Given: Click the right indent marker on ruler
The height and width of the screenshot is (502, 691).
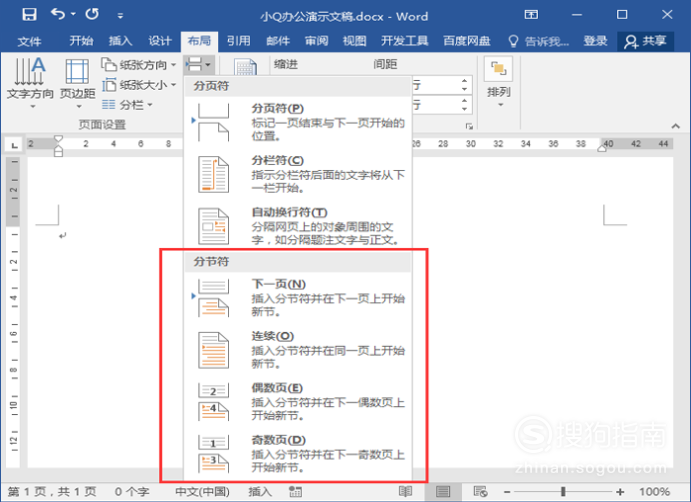Looking at the screenshot, I should pos(602,148).
